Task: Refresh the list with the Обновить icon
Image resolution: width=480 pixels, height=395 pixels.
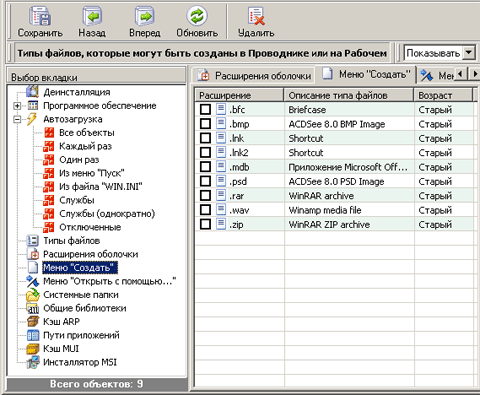Action: click(197, 16)
